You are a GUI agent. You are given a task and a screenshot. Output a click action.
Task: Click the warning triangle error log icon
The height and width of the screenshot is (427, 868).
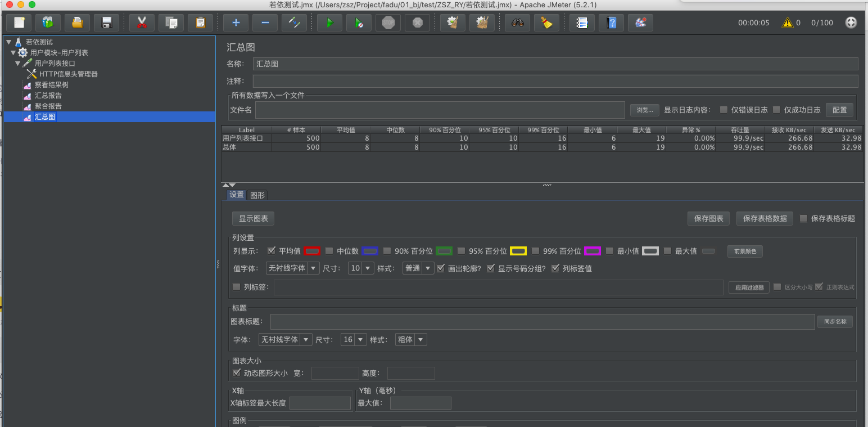coord(787,23)
